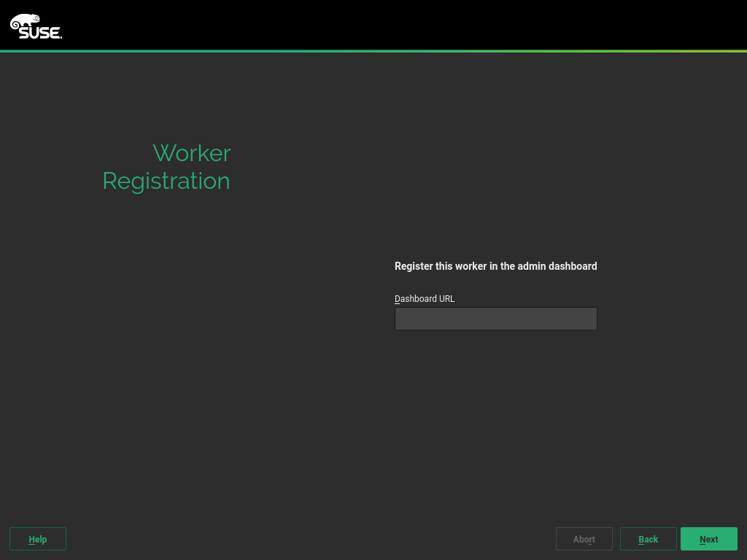
Task: Click the black header bar
Action: tap(373, 25)
